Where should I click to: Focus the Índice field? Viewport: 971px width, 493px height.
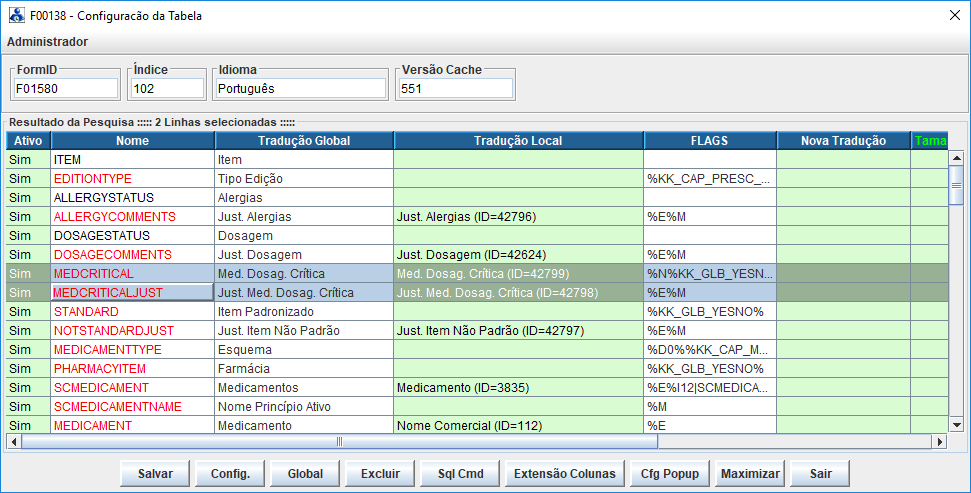pos(166,89)
